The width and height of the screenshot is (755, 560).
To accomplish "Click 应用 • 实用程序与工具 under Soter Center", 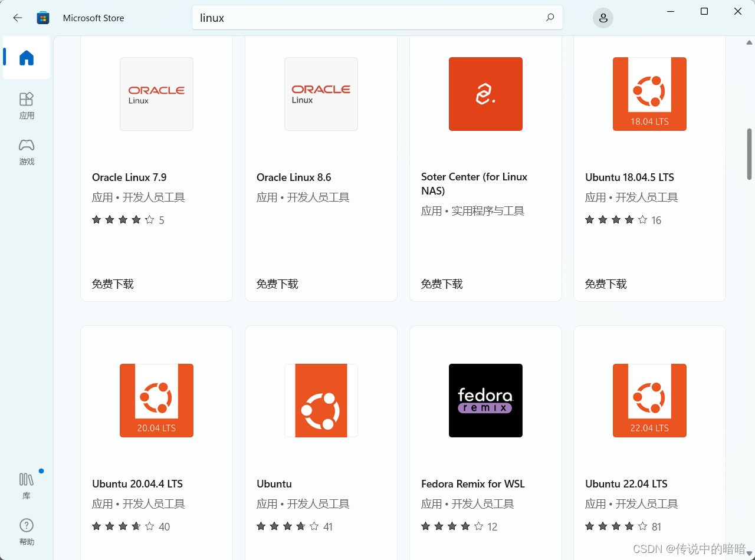I will point(472,211).
